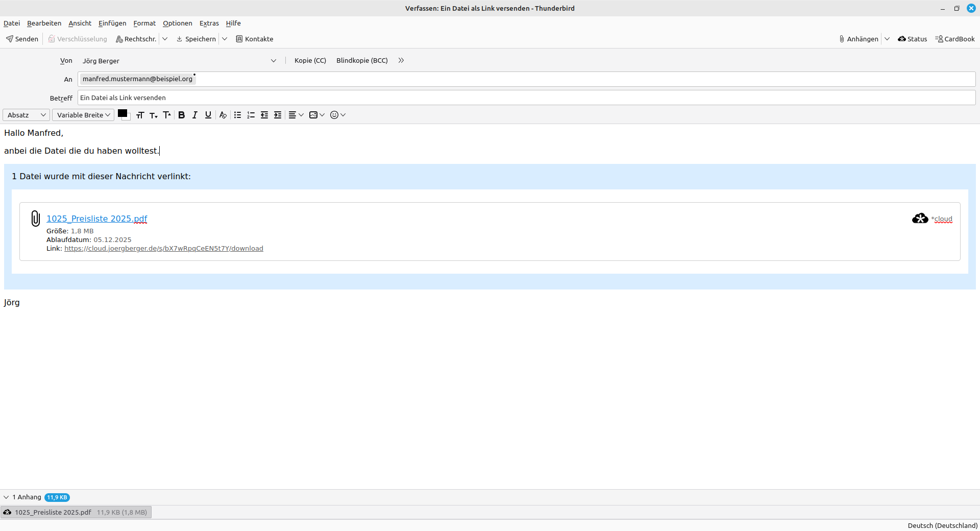
Task: Open the Extras menu
Action: [x=209, y=23]
